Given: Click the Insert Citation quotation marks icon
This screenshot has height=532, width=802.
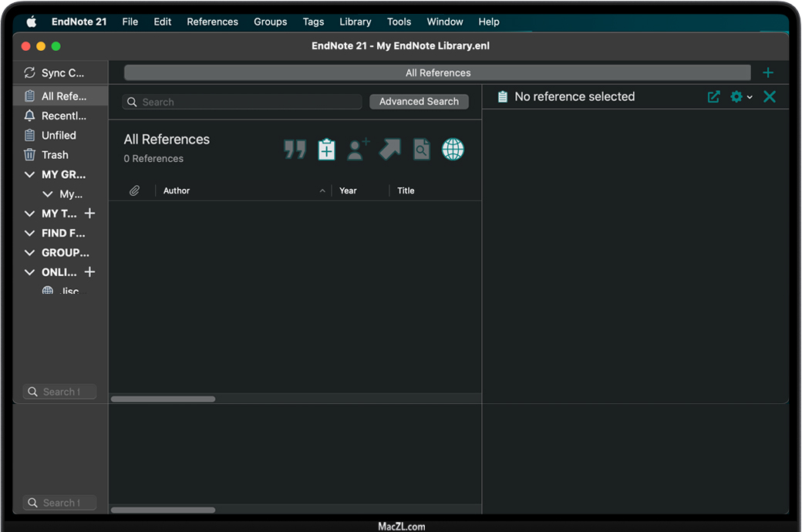Looking at the screenshot, I should click(295, 150).
